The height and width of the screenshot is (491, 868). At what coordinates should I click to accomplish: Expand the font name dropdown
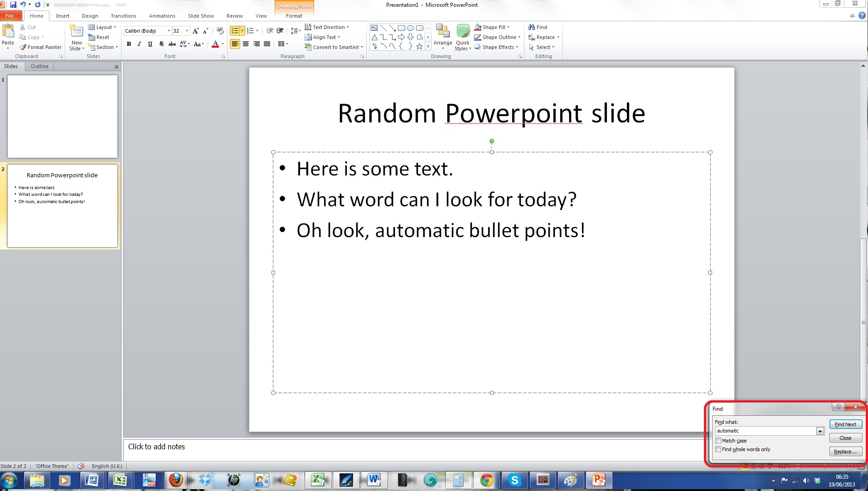pos(169,31)
